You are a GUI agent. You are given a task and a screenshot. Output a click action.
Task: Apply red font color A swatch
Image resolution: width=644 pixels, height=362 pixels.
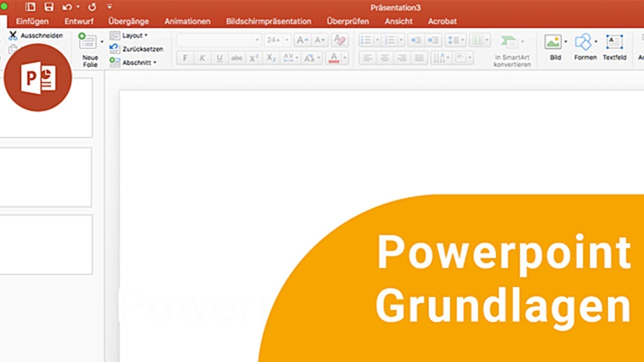[334, 58]
